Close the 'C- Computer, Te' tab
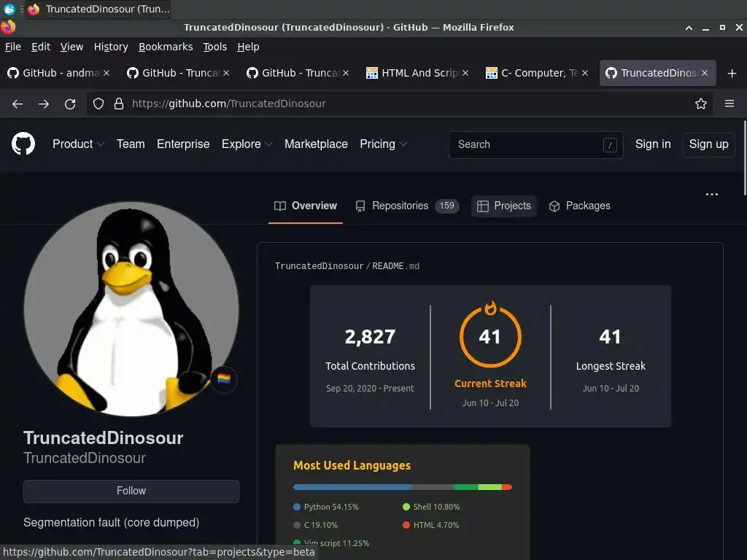747x560 pixels. tap(585, 73)
